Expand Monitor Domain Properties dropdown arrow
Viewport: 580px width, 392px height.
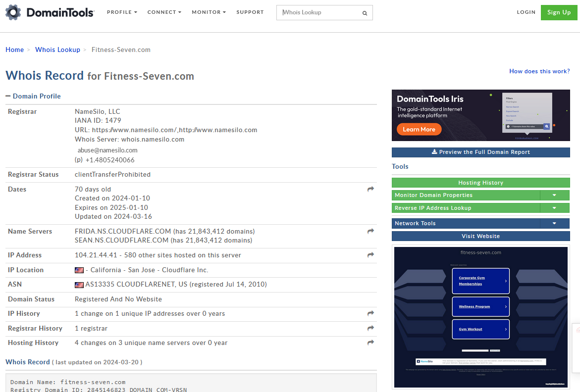[554, 195]
